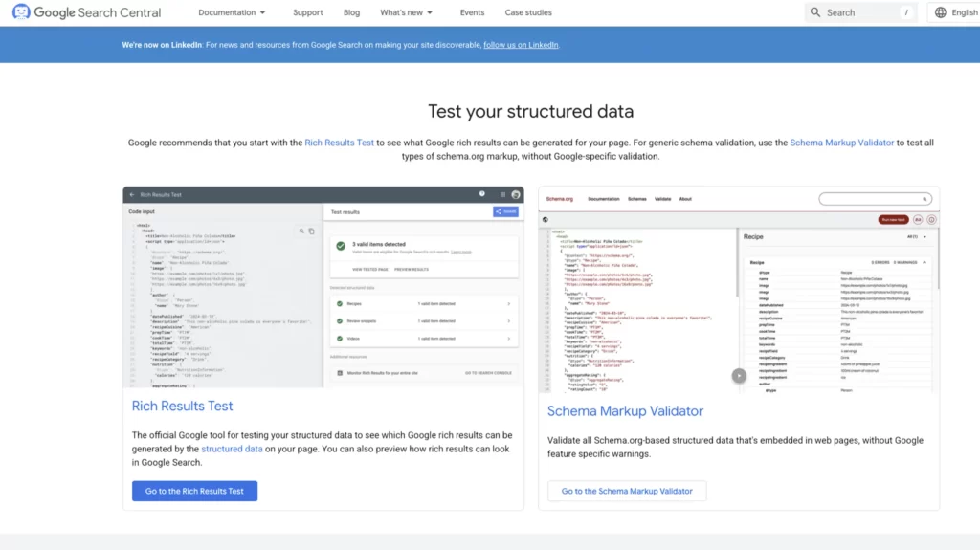Click the play icon on Schema validator screenshot
This screenshot has height=550, width=980.
pos(739,375)
